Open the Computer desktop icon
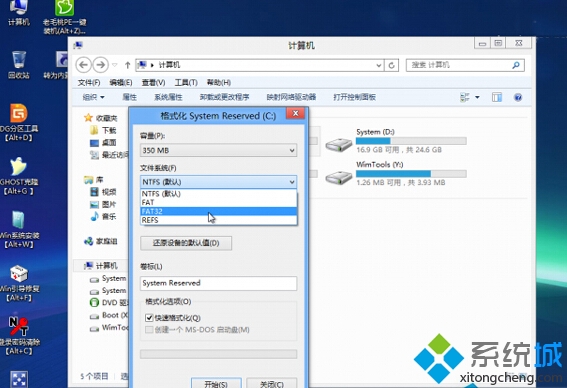The width and height of the screenshot is (567, 388). point(18,13)
